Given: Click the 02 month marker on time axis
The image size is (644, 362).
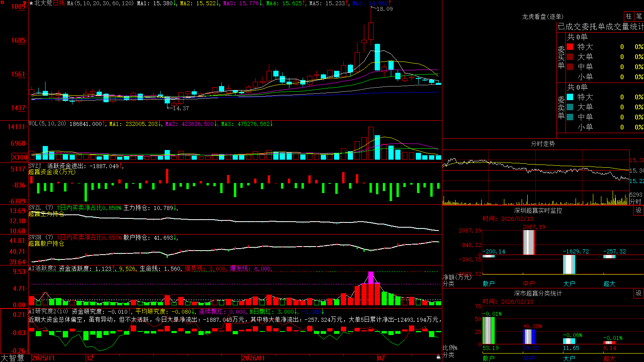Looking at the screenshot, I should [381, 358].
